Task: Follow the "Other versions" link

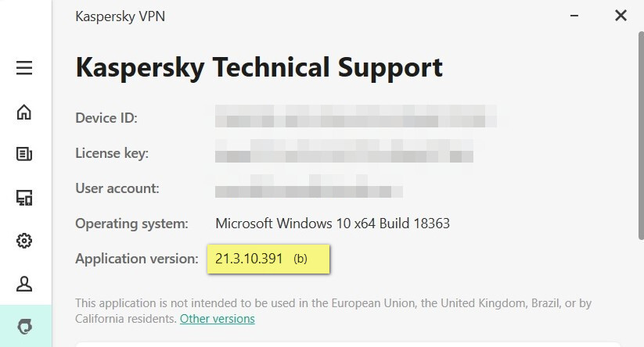Action: [x=217, y=319]
